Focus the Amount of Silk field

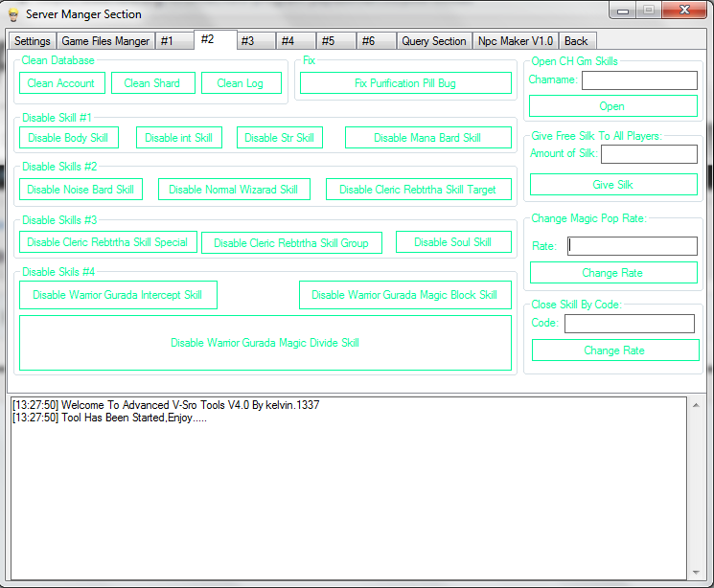[649, 154]
